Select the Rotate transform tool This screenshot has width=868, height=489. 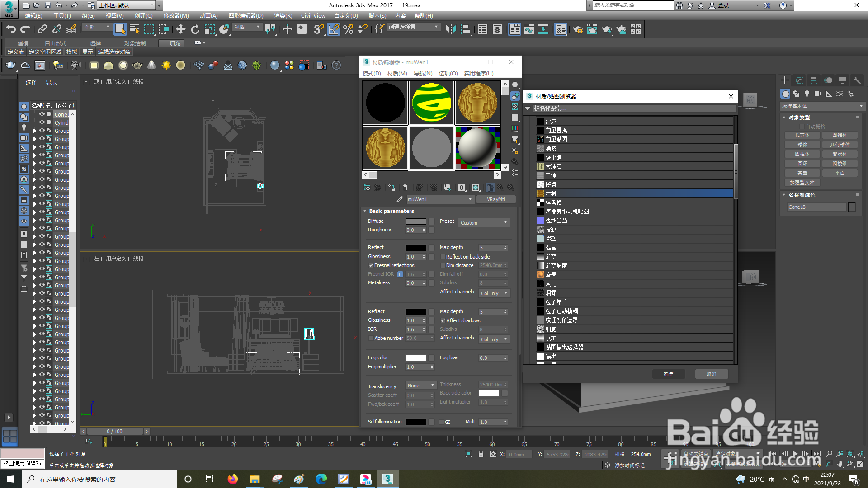coord(195,30)
